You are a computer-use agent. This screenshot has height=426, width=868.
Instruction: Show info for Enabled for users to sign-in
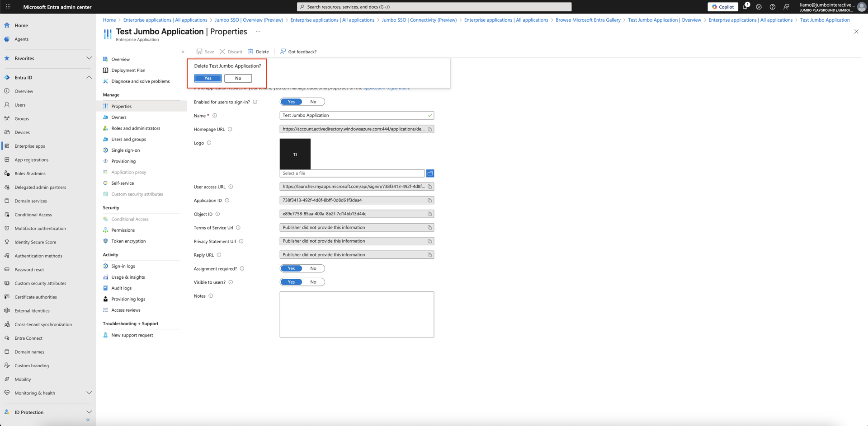(255, 102)
